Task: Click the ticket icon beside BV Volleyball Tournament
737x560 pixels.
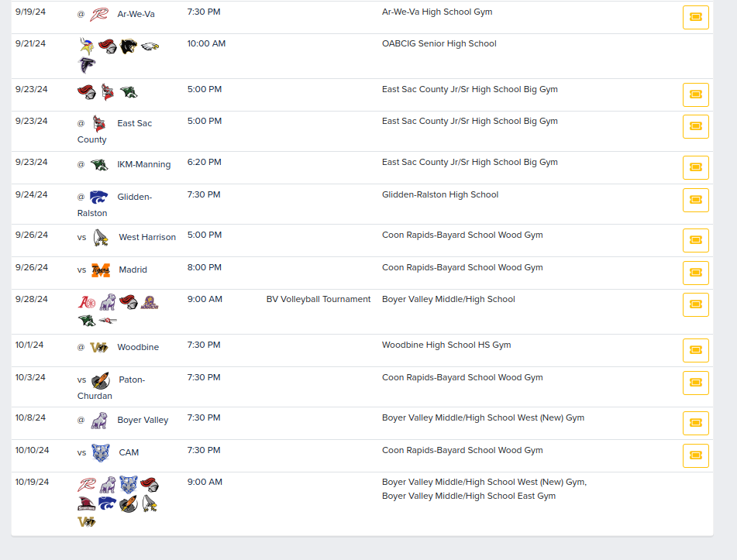Action: (x=695, y=304)
